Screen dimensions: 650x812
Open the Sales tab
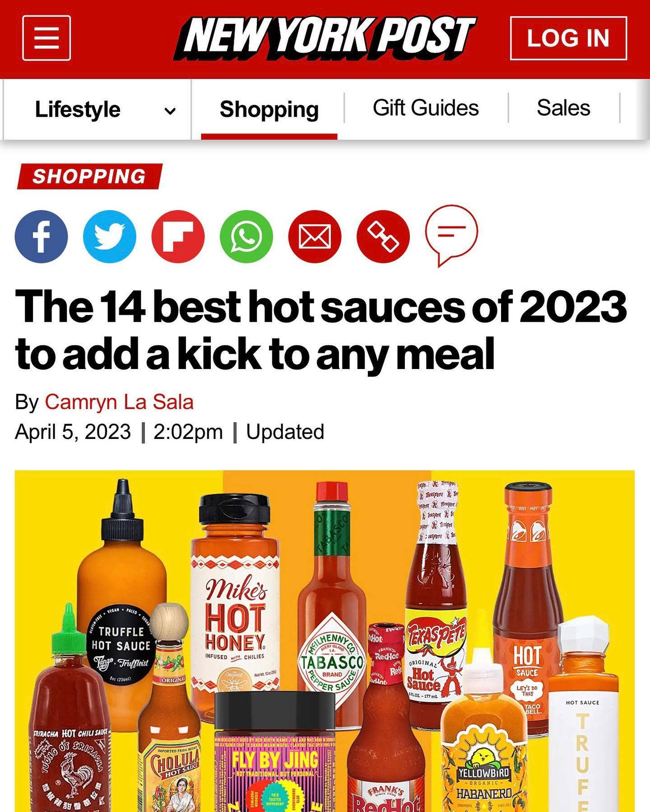(563, 108)
